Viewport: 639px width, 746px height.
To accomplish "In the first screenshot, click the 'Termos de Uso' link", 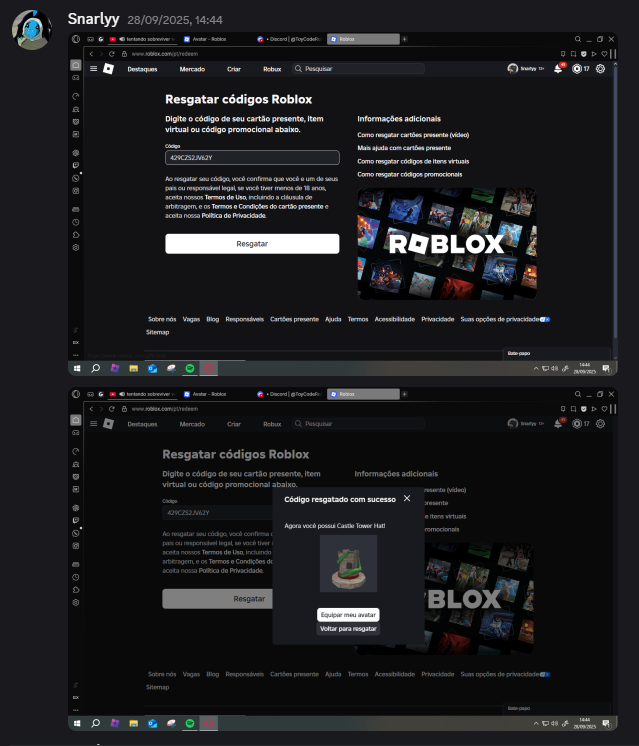I will coord(226,197).
